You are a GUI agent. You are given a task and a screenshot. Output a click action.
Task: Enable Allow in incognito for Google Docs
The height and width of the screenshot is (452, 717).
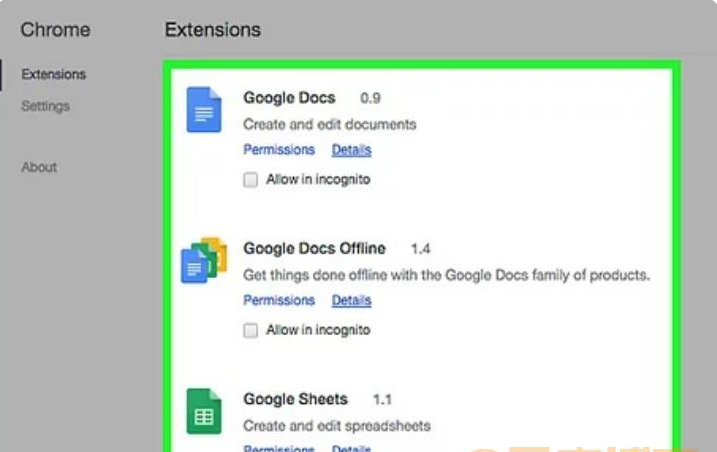click(251, 179)
